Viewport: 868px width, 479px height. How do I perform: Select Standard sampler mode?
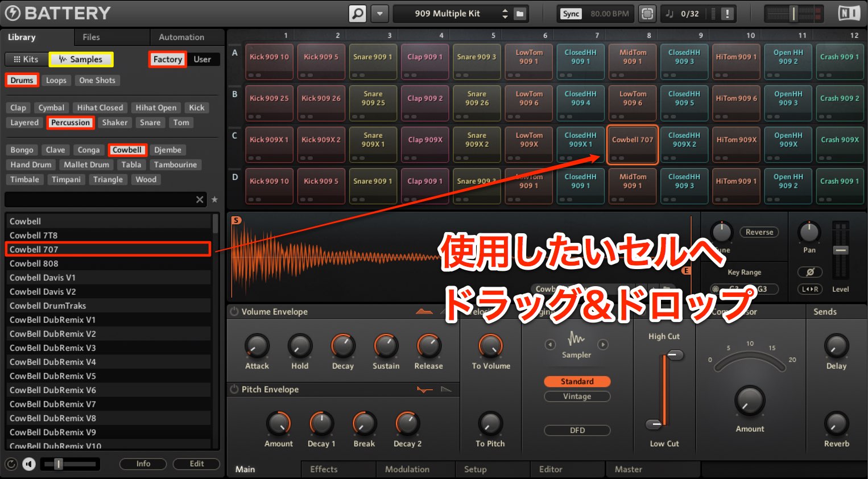[x=577, y=381]
